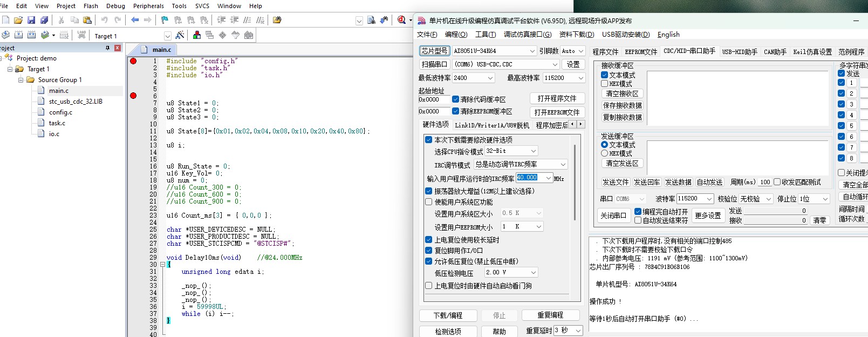
Task: Switch to the Keil仿真设置 tab
Action: click(812, 52)
